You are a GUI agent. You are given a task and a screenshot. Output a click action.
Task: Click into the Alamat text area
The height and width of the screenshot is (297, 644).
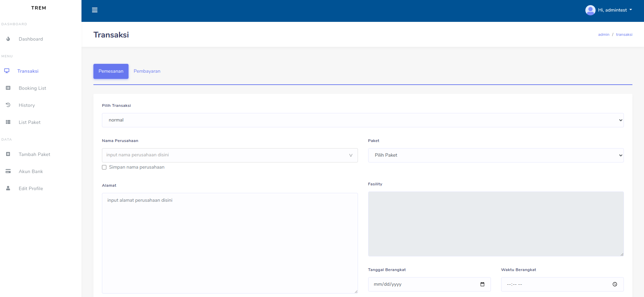(229, 243)
